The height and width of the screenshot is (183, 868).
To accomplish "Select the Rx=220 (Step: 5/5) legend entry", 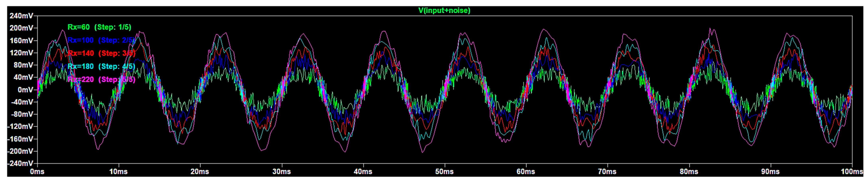I will [101, 80].
